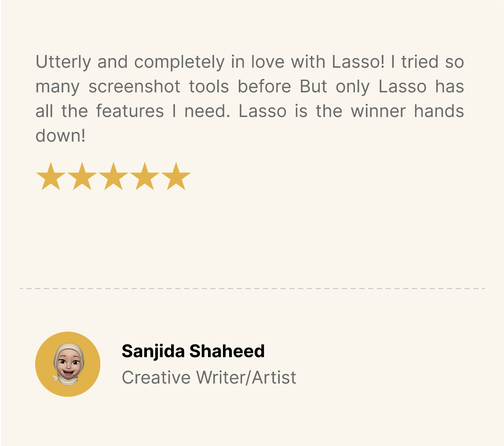
Task: Select the second gold rating star
Action: pos(82,176)
